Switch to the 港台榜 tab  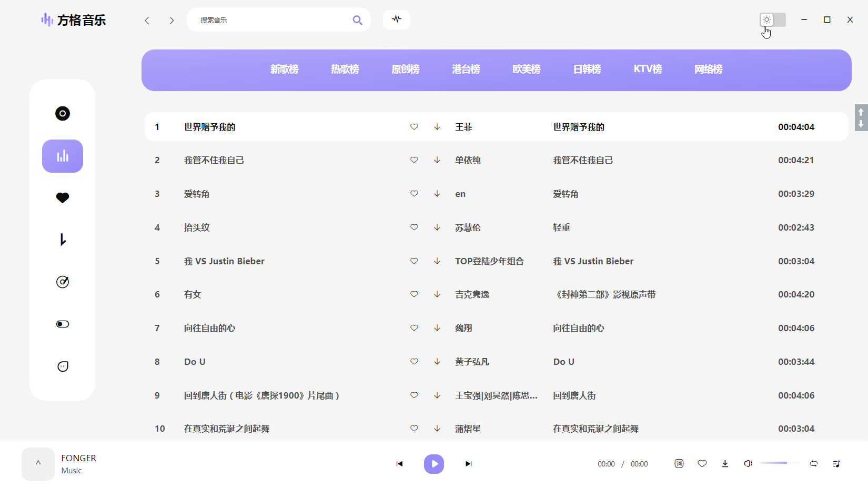[466, 69]
